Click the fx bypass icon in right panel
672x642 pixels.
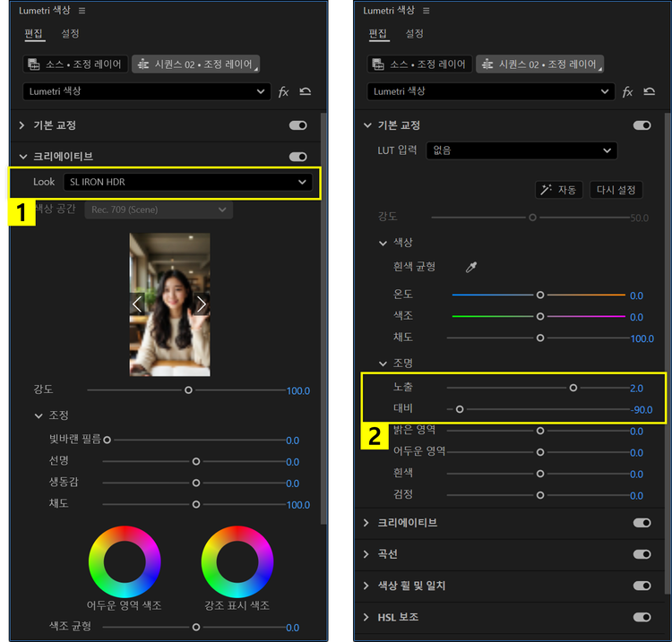tap(627, 91)
